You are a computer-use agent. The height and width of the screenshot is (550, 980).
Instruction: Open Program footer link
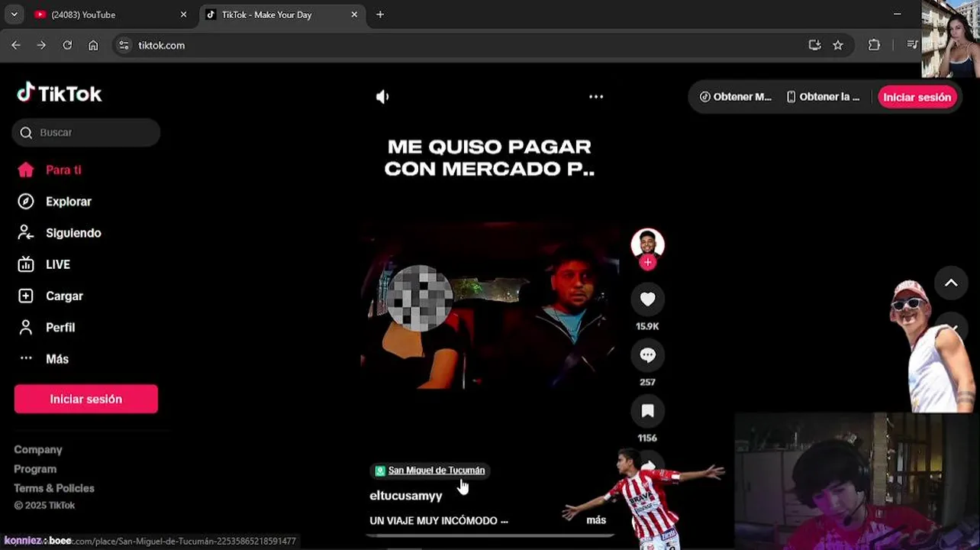[35, 469]
